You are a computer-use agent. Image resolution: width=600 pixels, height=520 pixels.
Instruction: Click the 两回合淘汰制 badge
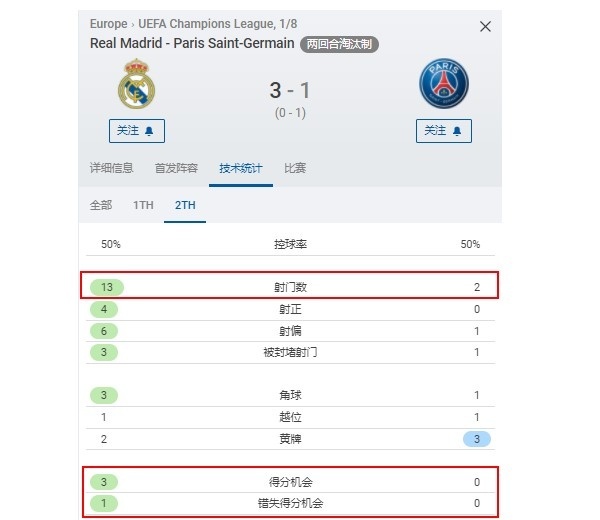[x=339, y=44]
